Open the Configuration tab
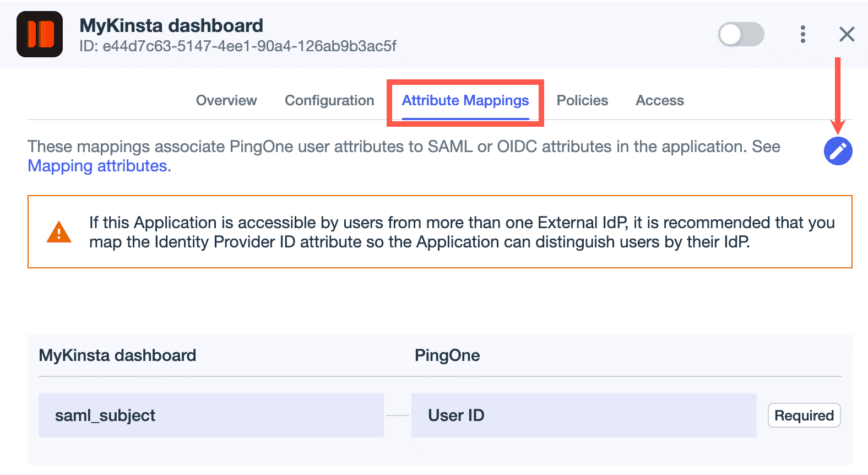This screenshot has height=475, width=868. coord(329,100)
